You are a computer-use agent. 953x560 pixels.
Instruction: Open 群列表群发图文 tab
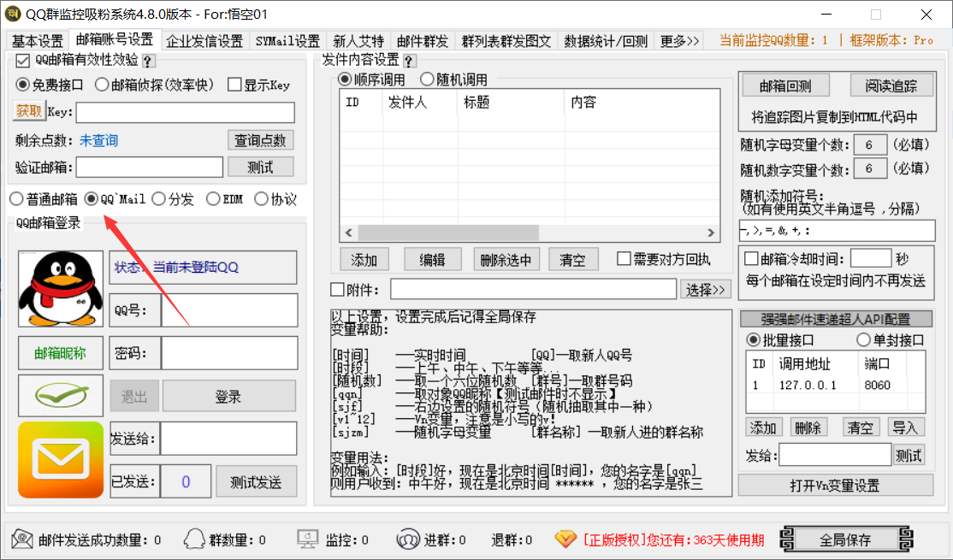(x=506, y=41)
